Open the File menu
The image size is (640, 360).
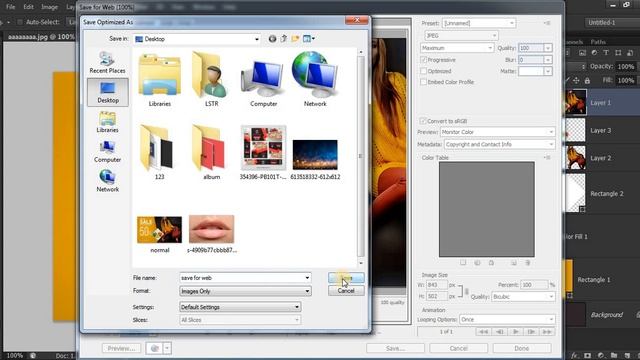pos(11,7)
